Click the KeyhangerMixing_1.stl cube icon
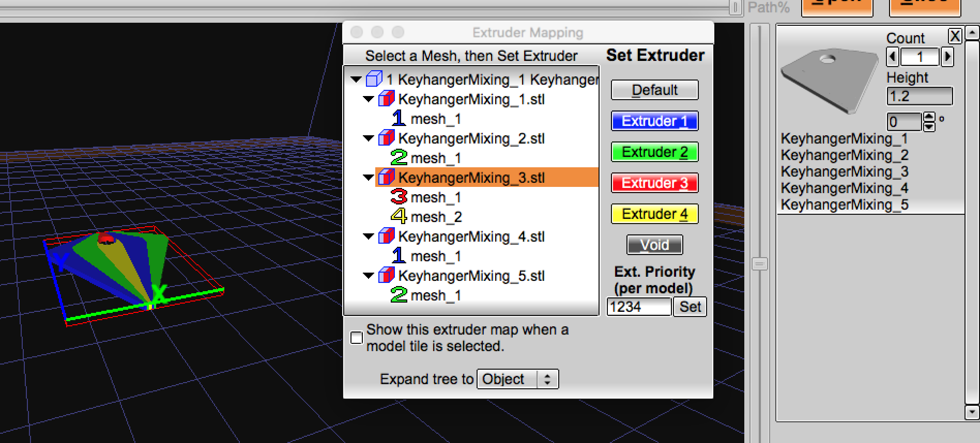This screenshot has height=443, width=980. [x=386, y=99]
